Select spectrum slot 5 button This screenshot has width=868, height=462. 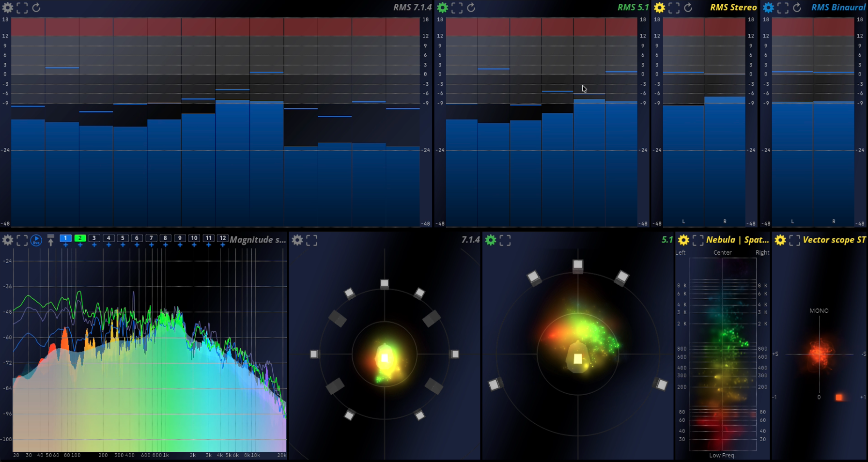pyautogui.click(x=123, y=238)
